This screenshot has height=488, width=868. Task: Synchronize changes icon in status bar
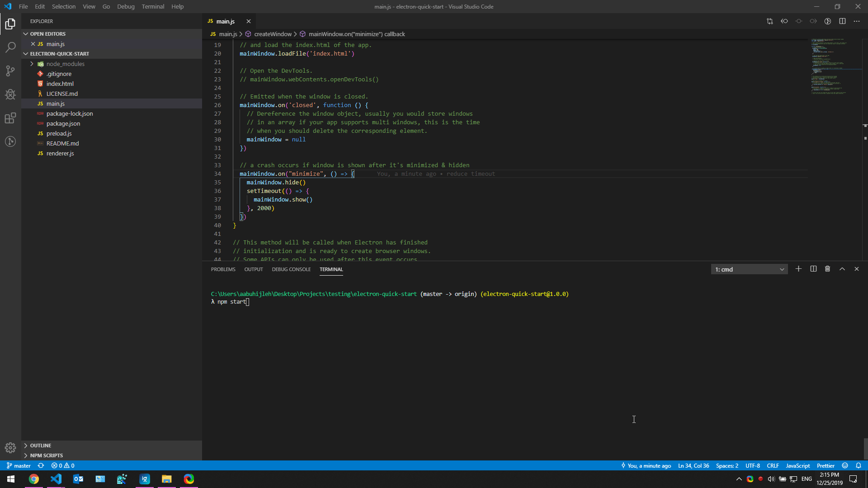point(41,465)
